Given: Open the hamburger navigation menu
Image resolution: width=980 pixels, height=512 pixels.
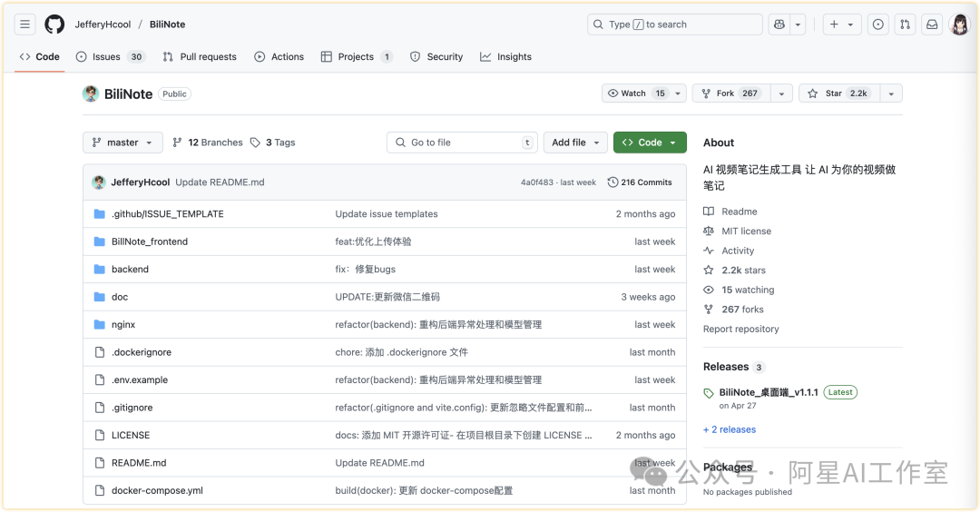Looking at the screenshot, I should click(x=25, y=25).
